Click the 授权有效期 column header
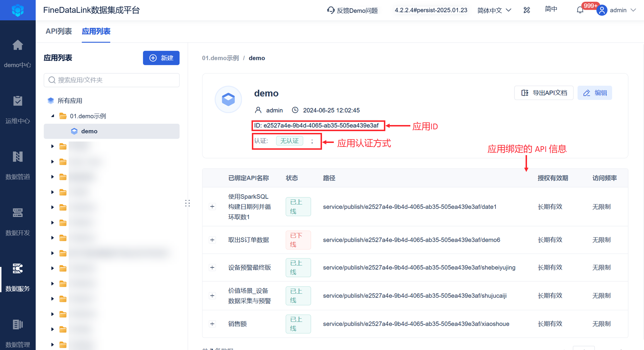This screenshot has height=350, width=644. tap(553, 178)
